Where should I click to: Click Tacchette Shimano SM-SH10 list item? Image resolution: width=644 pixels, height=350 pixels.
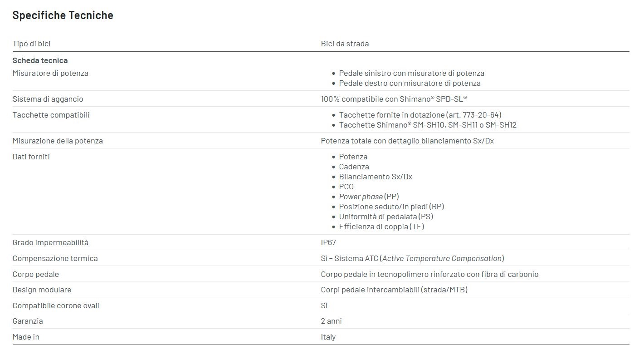(x=427, y=125)
